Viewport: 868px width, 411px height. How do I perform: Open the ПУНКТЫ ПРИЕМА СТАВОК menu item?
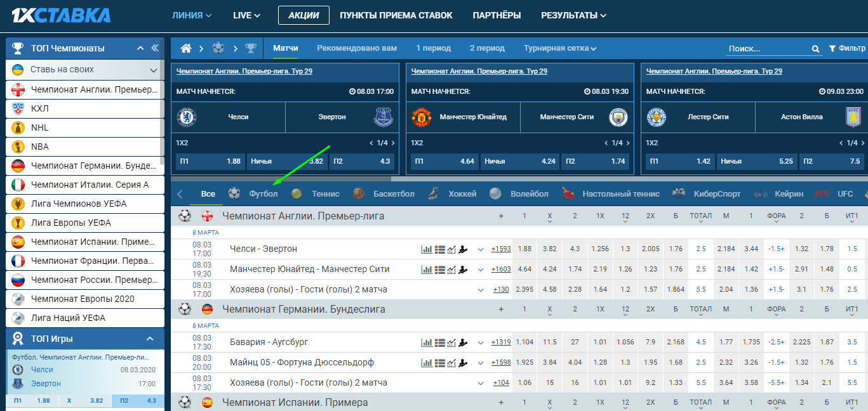click(x=396, y=15)
